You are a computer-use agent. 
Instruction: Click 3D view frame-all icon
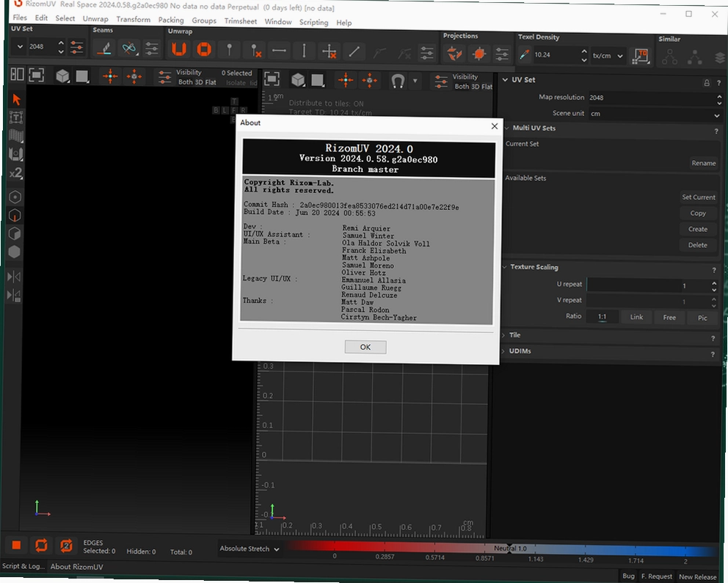point(36,74)
